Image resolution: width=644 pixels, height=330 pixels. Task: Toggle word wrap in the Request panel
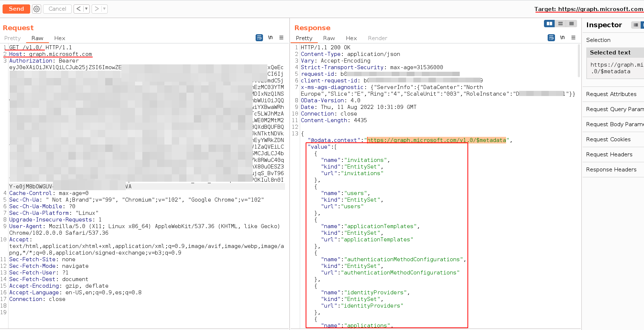[259, 38]
